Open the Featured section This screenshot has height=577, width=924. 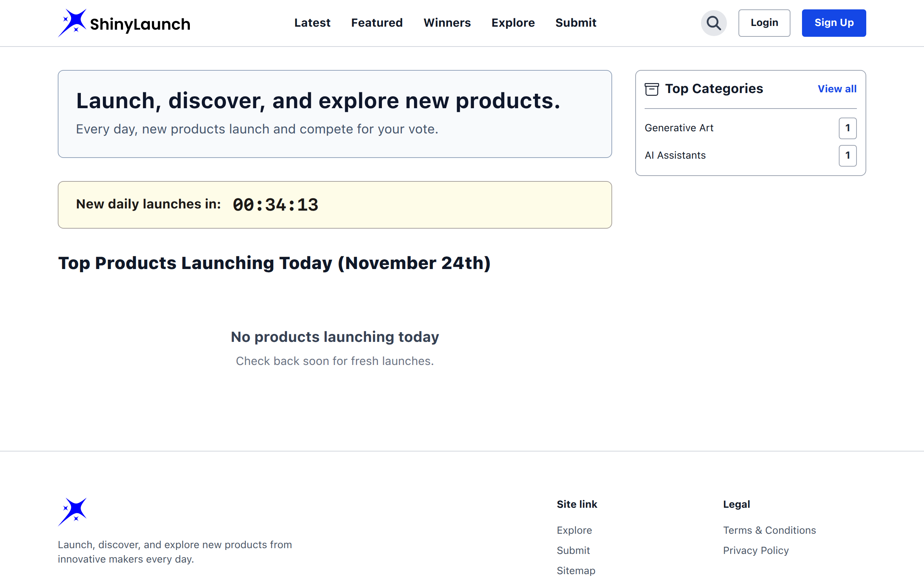(x=376, y=23)
